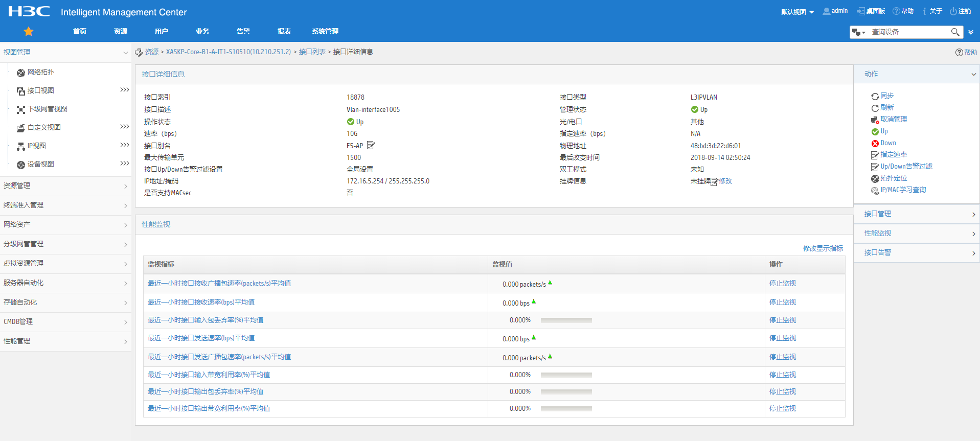Open the 默认视图 dropdown

797,12
